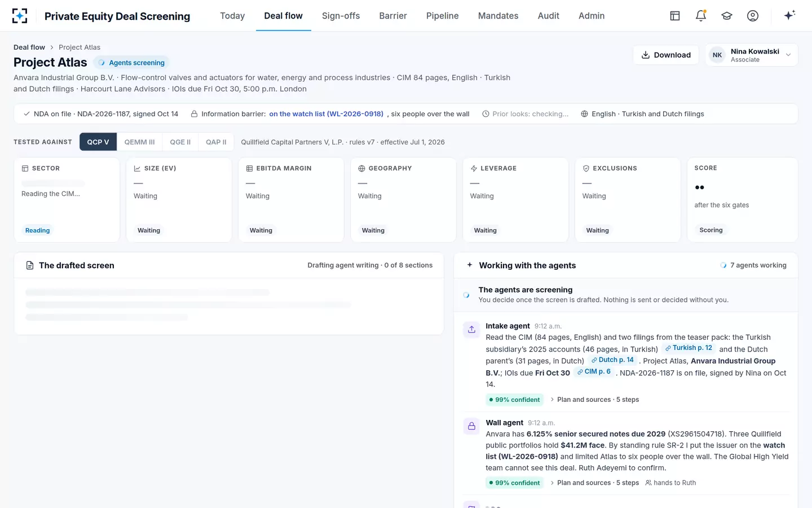The width and height of the screenshot is (812, 508).
Task: Click the Sector reading progress bar
Action: click(x=53, y=183)
